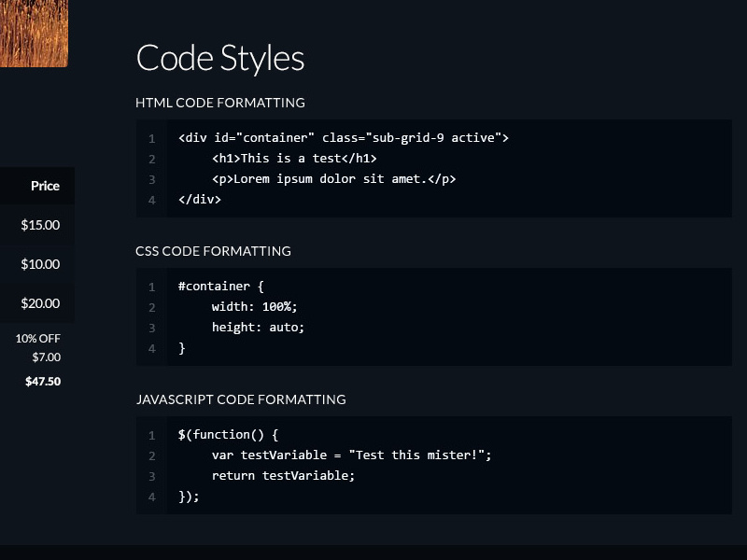Select the CSS Code Formatting heading

(213, 251)
